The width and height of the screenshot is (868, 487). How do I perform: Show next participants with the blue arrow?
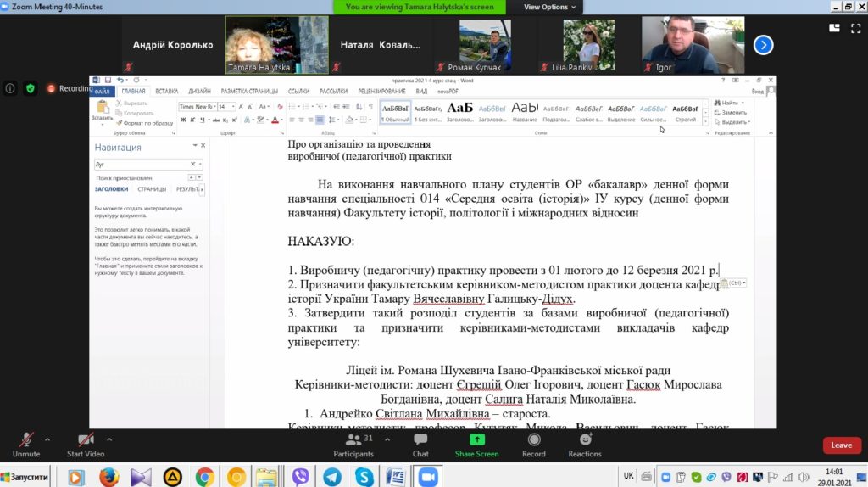tap(763, 45)
